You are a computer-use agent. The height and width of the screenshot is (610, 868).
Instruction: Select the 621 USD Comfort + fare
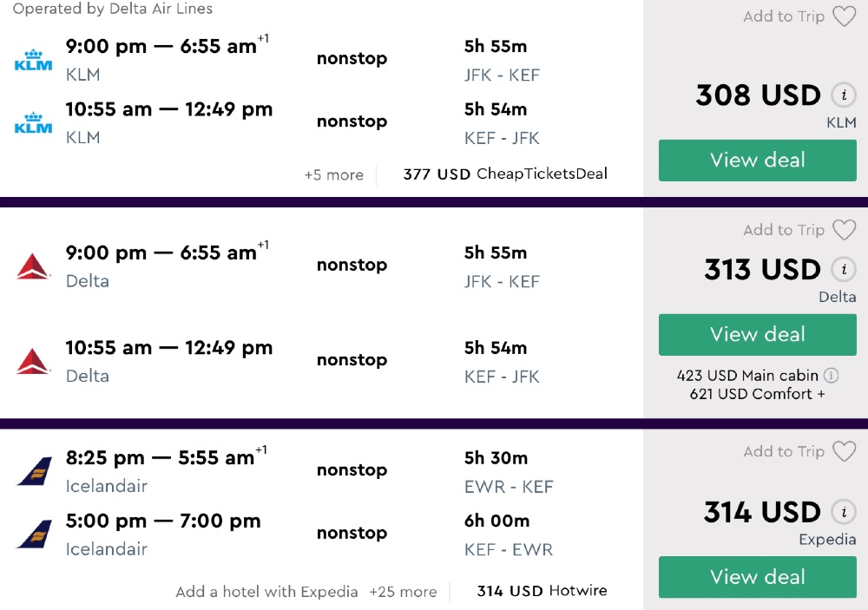pyautogui.click(x=757, y=394)
